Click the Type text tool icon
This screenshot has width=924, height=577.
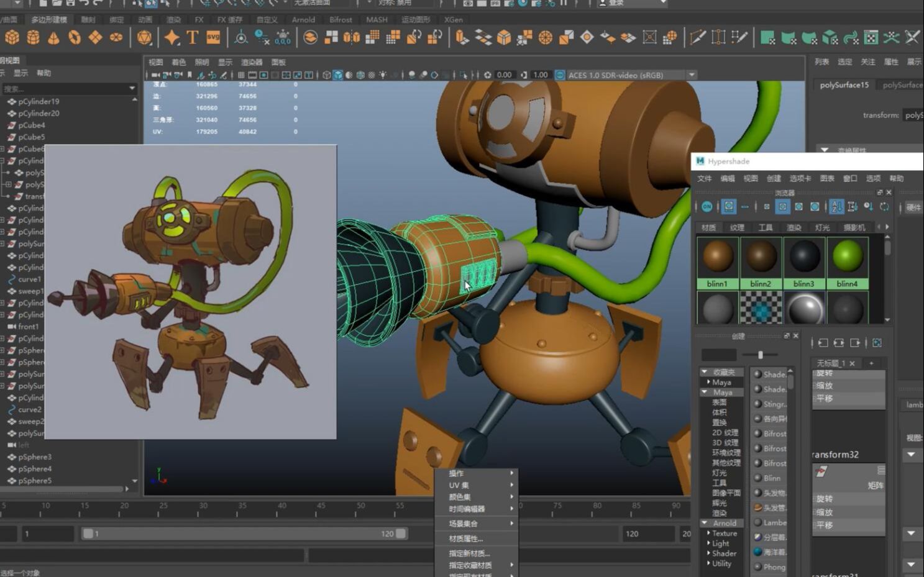pos(192,38)
